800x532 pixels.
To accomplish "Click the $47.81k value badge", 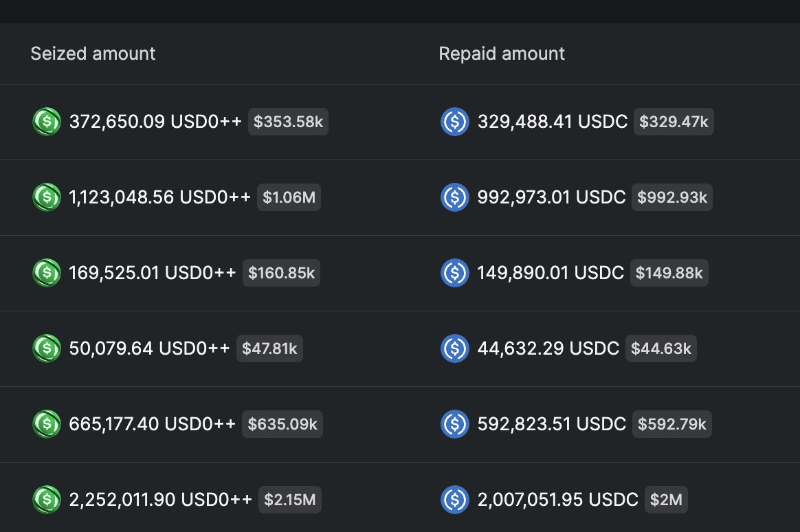I will [x=269, y=348].
